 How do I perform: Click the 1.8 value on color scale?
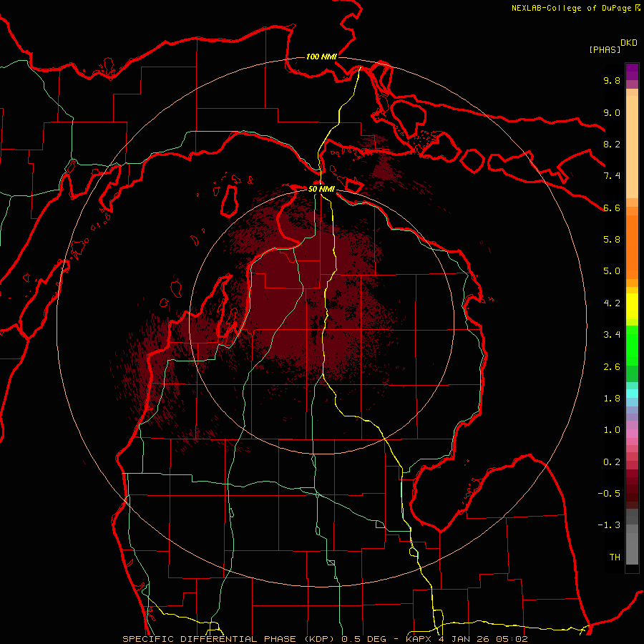pos(612,399)
